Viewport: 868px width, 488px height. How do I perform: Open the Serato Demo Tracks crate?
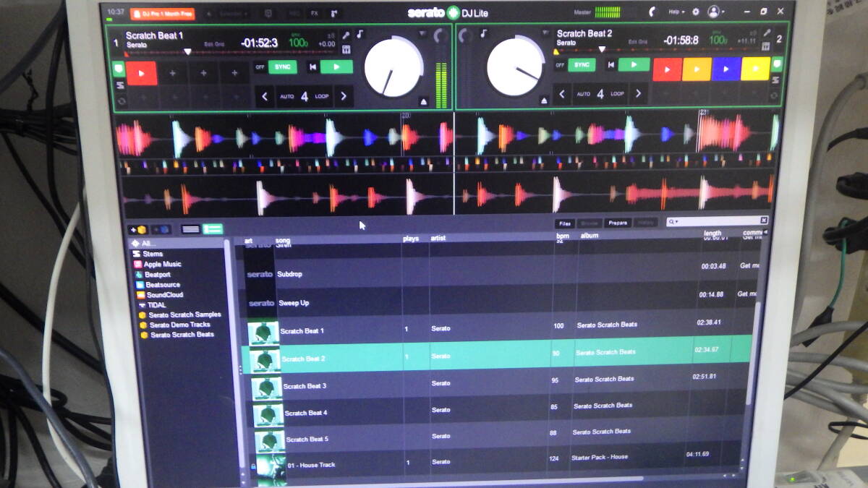coord(179,325)
